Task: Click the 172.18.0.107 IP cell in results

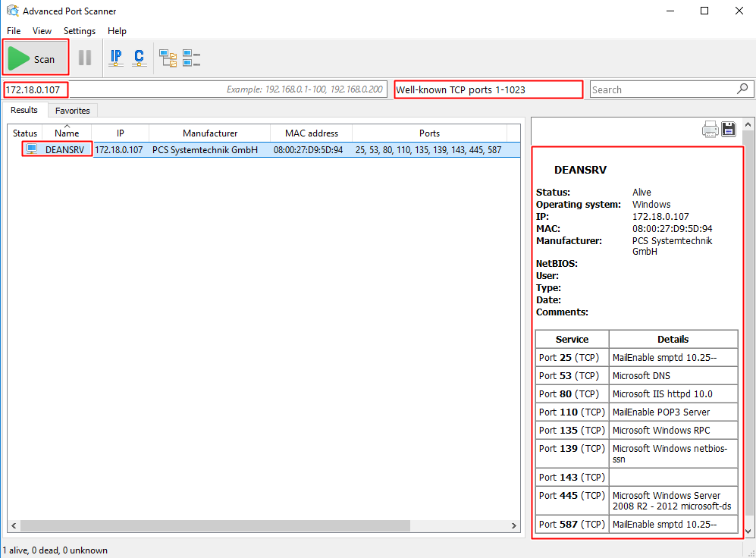Action: (x=119, y=150)
